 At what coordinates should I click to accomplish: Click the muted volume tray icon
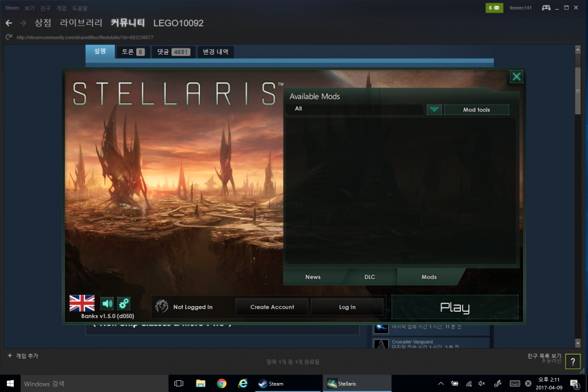[482, 384]
